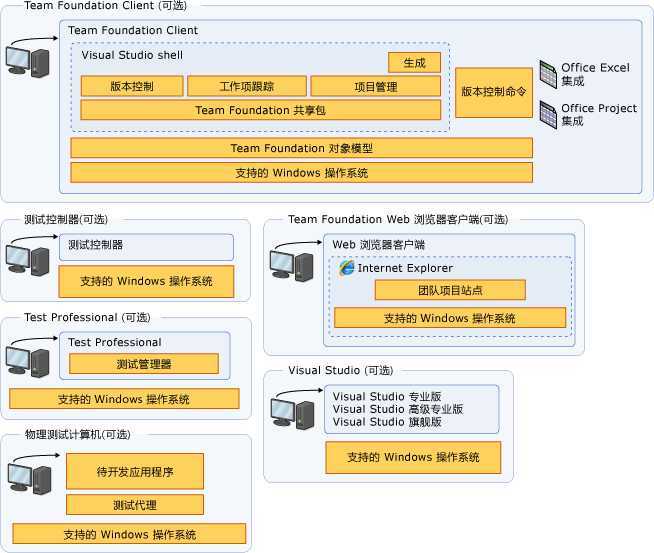This screenshot has height=553, width=654.
Task: Click the Team Foundation 共享包 bar
Action: pyautogui.click(x=260, y=110)
